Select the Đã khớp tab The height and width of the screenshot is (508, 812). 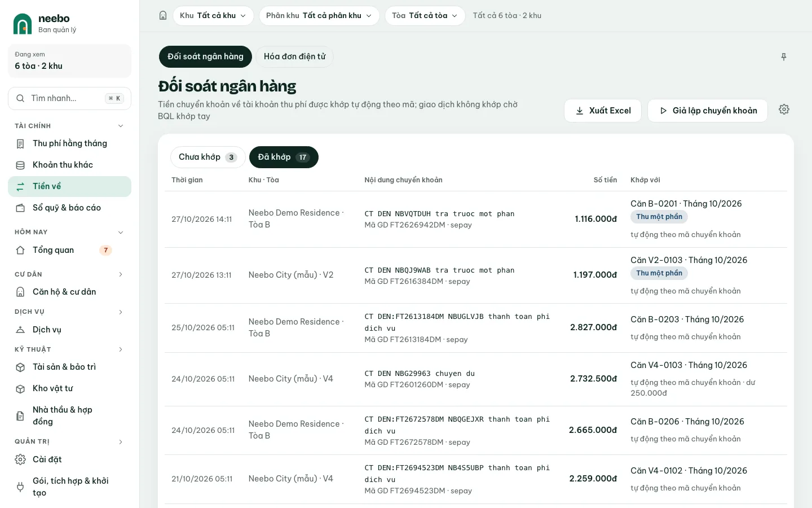pyautogui.click(x=284, y=157)
